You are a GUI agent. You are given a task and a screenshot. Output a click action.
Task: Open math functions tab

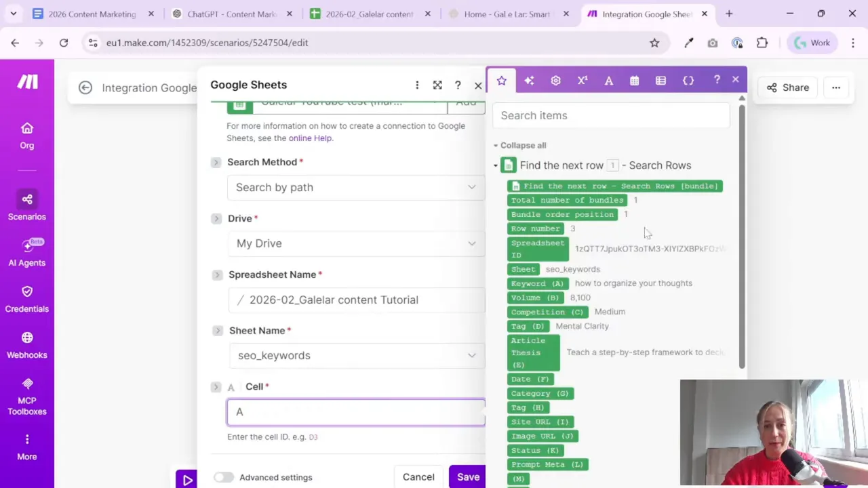[x=582, y=81]
